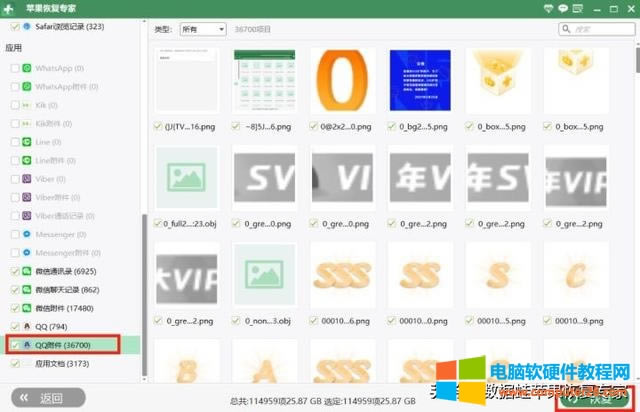Open the 类型 filter dropdown

tap(203, 30)
